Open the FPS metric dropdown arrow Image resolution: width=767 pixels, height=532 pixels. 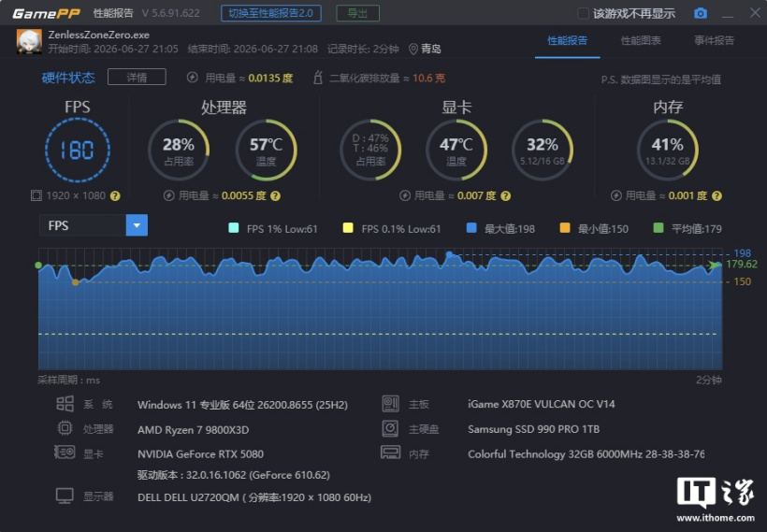tap(137, 225)
